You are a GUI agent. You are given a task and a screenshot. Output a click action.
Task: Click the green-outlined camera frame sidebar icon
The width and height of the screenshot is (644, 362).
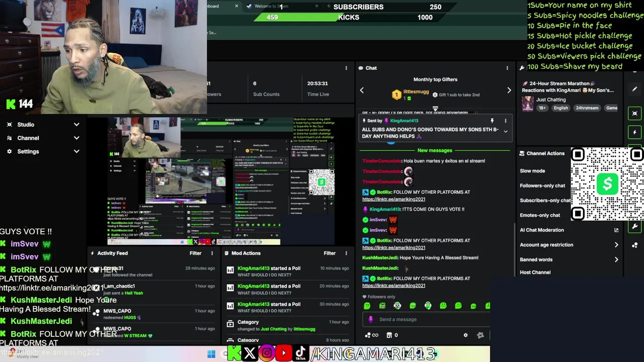[635, 113]
